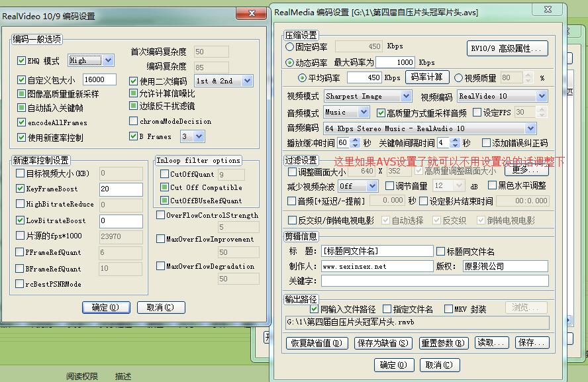The image size is (588, 382).
Task: Enable 调节音量 checkbox
Action: (389, 186)
